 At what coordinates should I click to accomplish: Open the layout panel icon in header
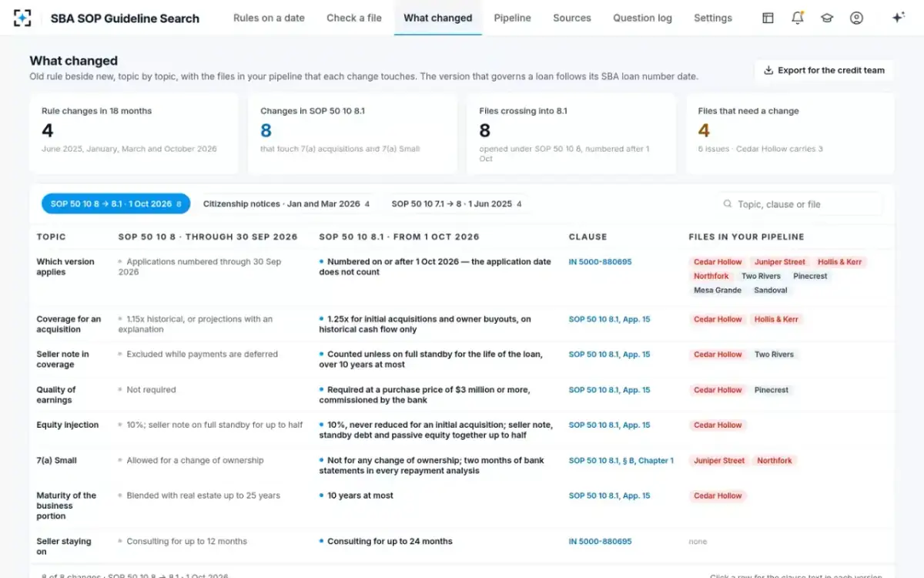[768, 18]
